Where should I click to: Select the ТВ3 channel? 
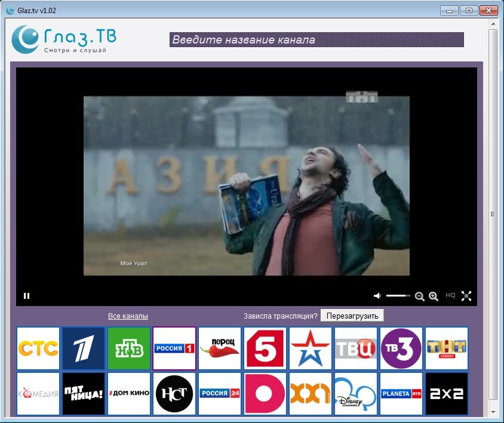click(401, 348)
